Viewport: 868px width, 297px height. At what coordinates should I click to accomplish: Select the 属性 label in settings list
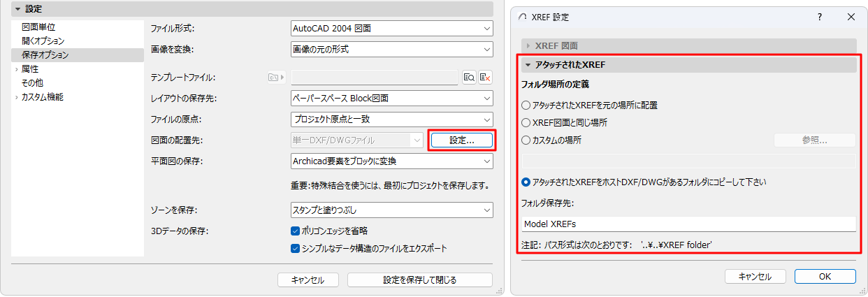tap(29, 69)
